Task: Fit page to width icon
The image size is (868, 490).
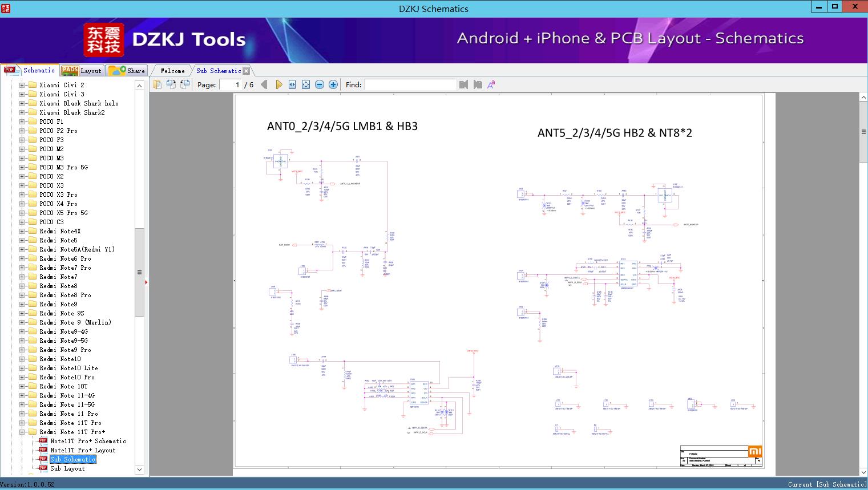Action: point(292,84)
